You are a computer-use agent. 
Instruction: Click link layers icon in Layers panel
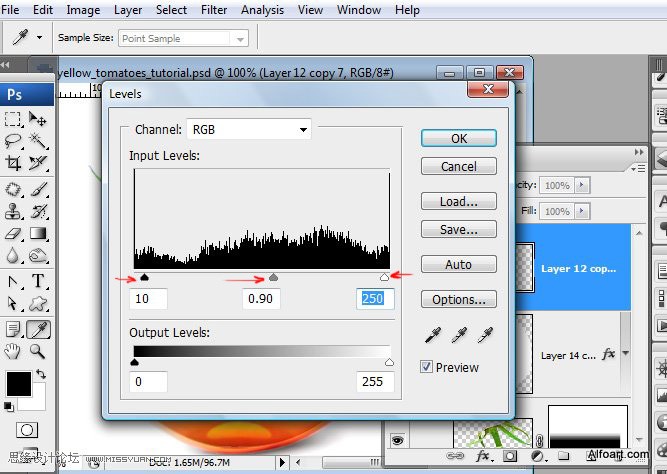[x=455, y=456]
